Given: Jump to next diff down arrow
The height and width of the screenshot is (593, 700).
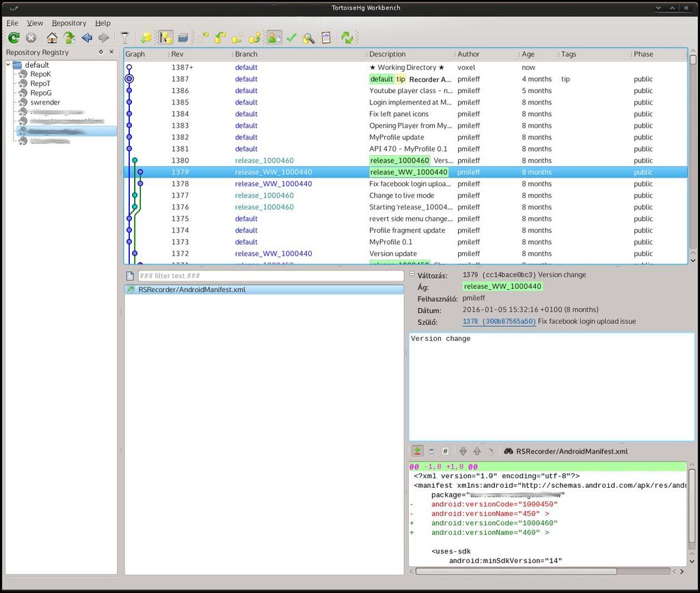Looking at the screenshot, I should (x=463, y=451).
